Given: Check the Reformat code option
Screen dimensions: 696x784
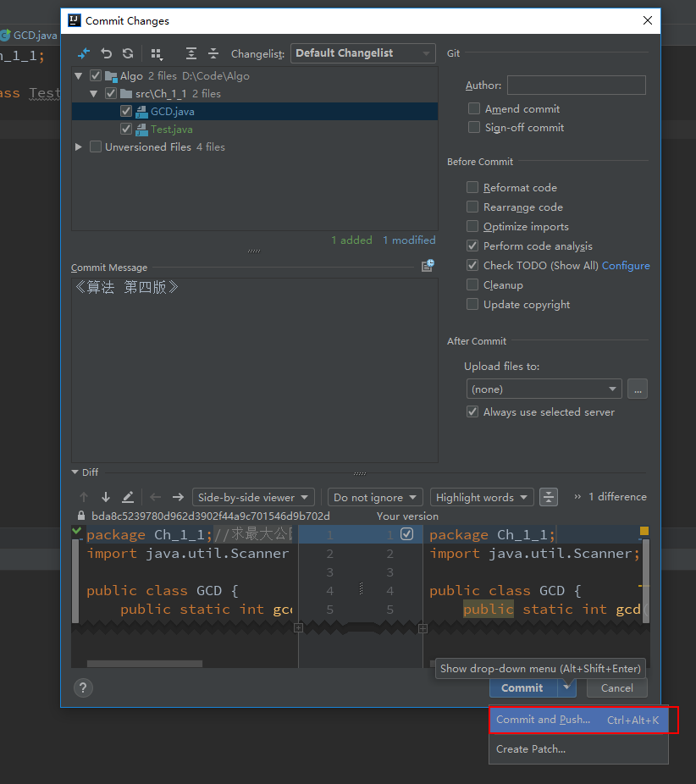Looking at the screenshot, I should [472, 188].
